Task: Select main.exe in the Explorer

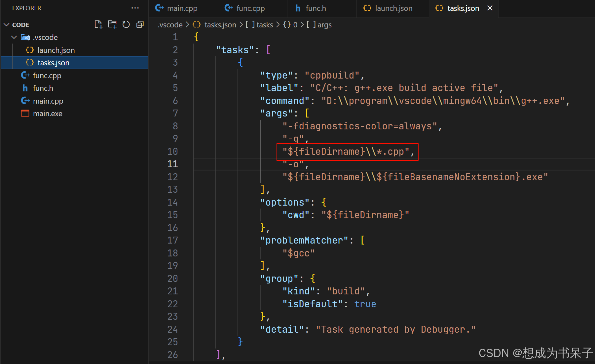Action: (48, 113)
